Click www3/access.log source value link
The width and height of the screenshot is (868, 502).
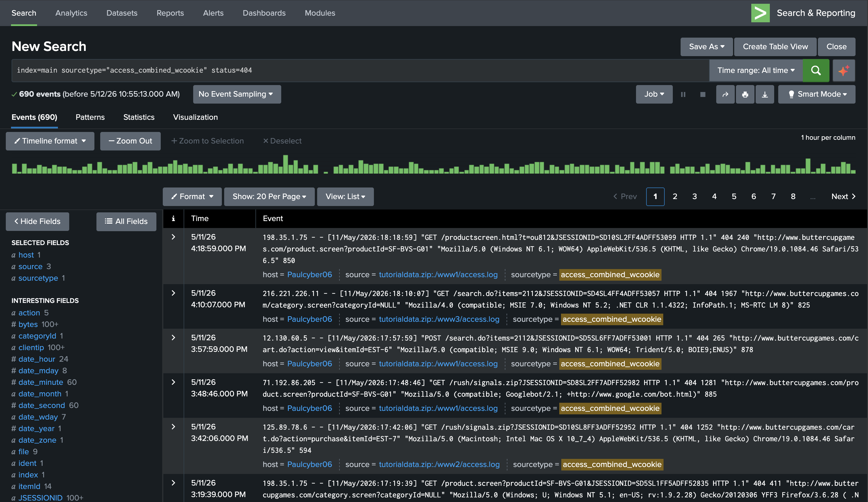pyautogui.click(x=439, y=319)
